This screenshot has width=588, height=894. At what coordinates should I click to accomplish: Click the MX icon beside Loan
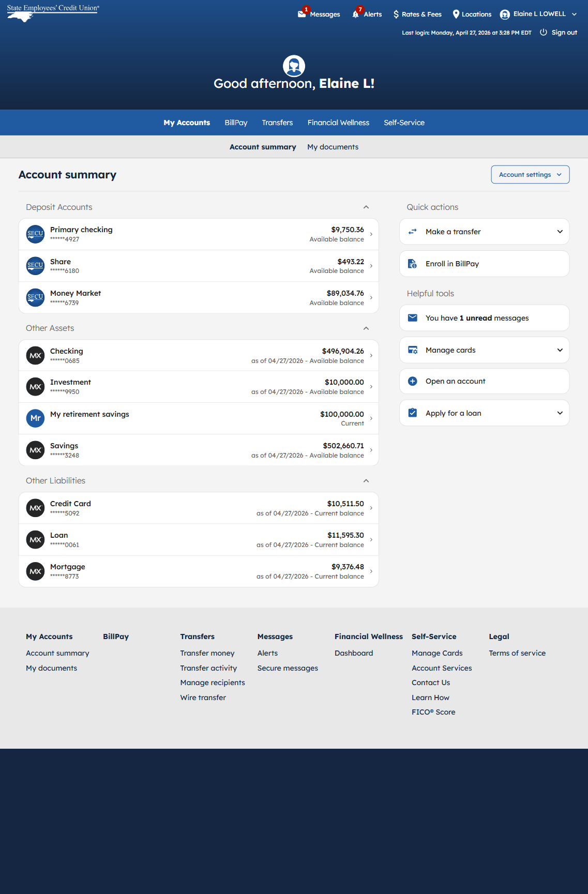35,539
